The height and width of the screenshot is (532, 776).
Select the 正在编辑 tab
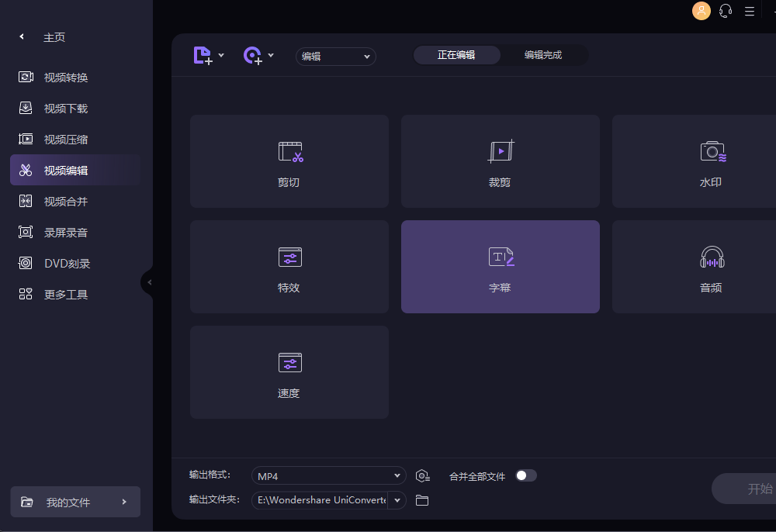tap(456, 55)
